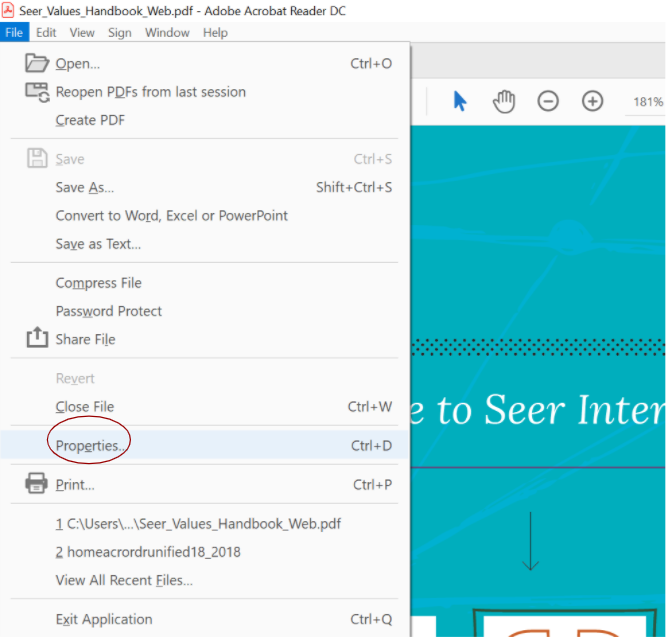Click the Open folder icon
The image size is (670, 637).
[37, 63]
